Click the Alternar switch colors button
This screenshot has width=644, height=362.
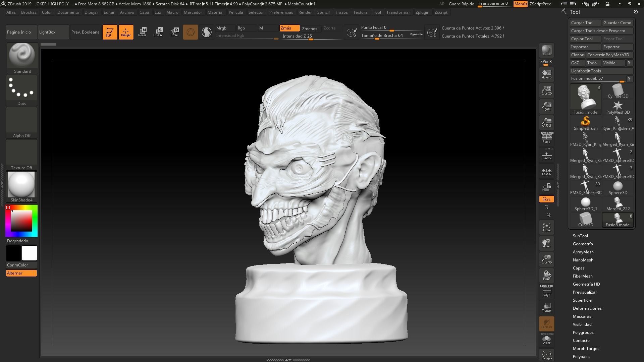(x=21, y=273)
